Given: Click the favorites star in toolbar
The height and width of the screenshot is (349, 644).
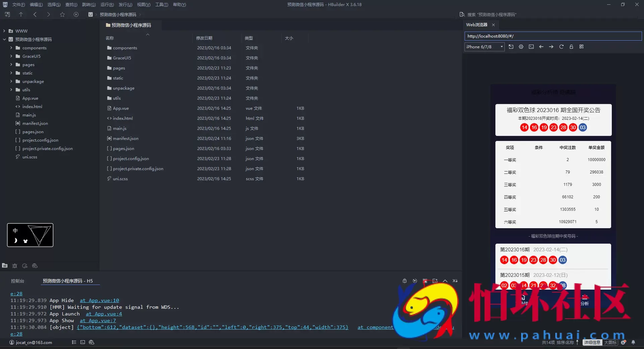Looking at the screenshot, I should (62, 14).
